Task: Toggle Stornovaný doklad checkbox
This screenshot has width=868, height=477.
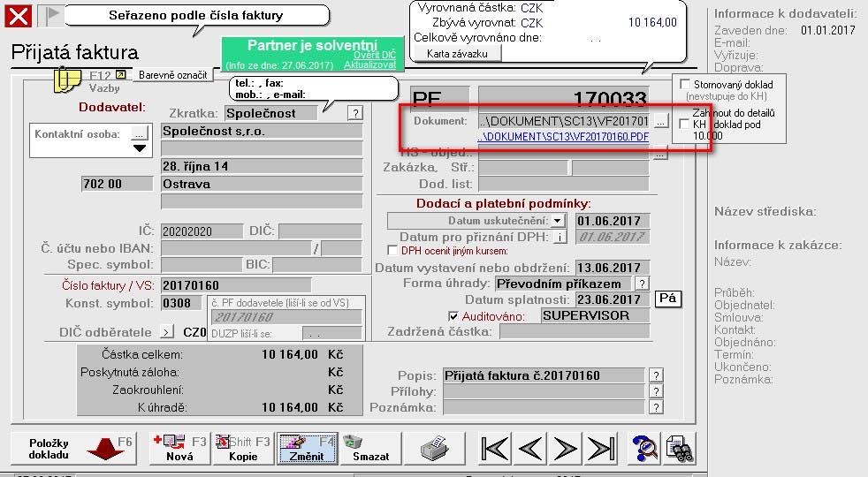Action: coord(685,84)
